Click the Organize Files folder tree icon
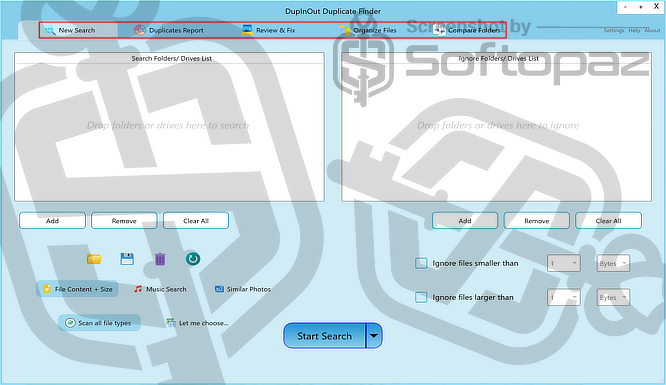666x385 pixels. pyautogui.click(x=345, y=30)
